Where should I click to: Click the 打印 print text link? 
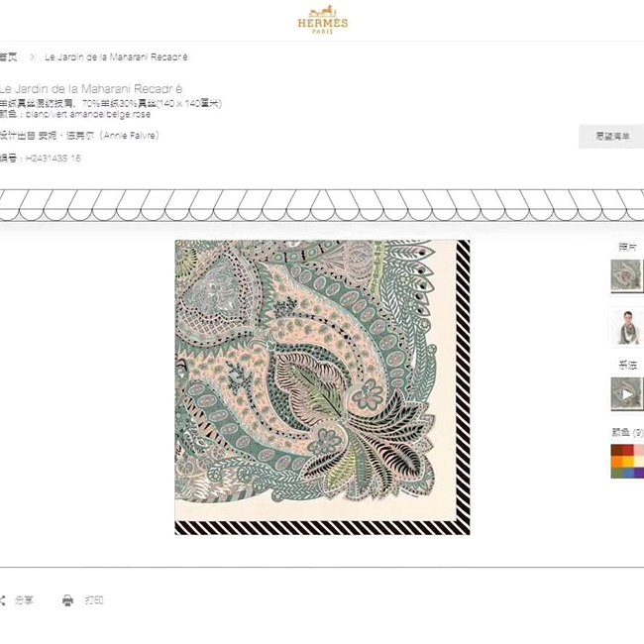coord(94,600)
